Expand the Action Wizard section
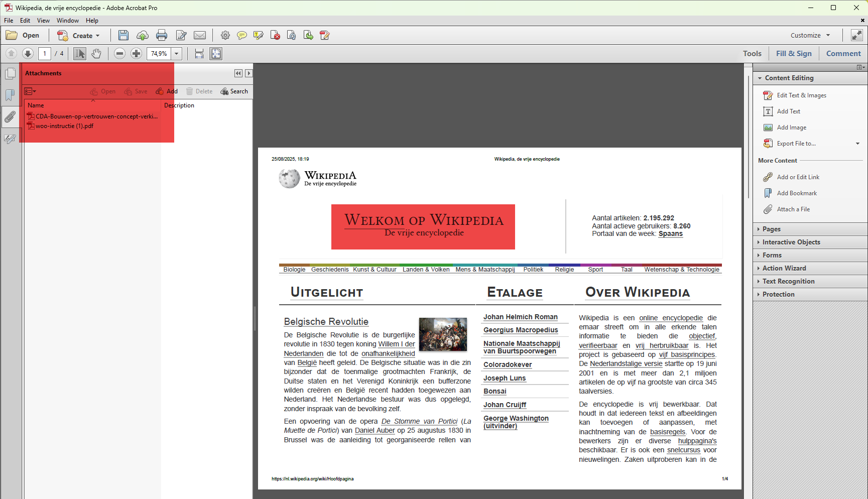 tap(810, 268)
